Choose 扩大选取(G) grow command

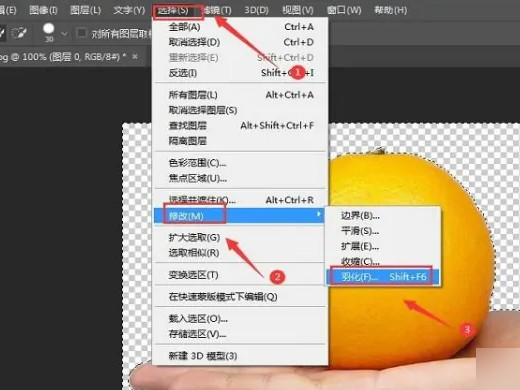[240, 237]
